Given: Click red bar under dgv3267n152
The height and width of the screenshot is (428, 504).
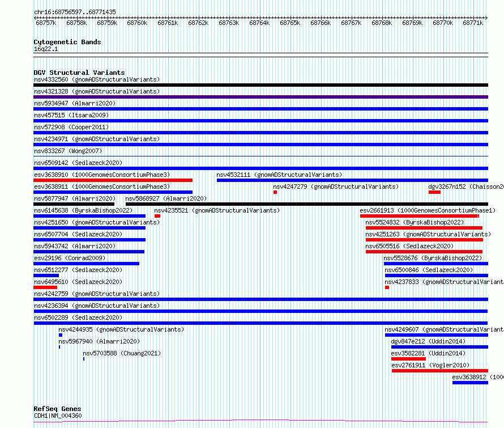Looking at the screenshot, I should [x=434, y=192].
